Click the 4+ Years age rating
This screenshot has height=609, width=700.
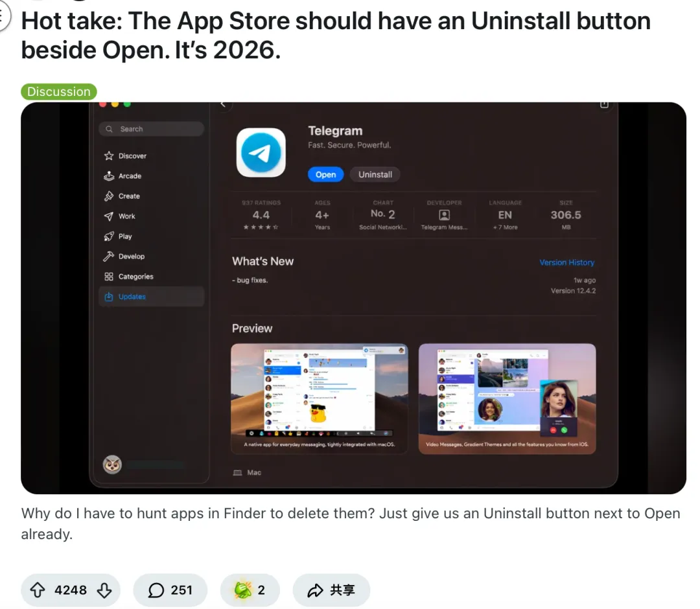[322, 215]
